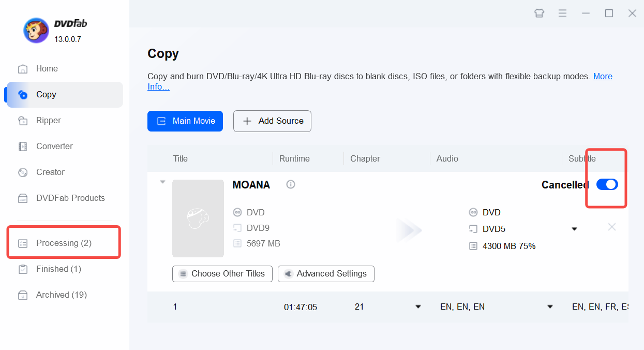This screenshot has width=644, height=350.
Task: Click the info icon next to MOANA
Action: click(291, 184)
